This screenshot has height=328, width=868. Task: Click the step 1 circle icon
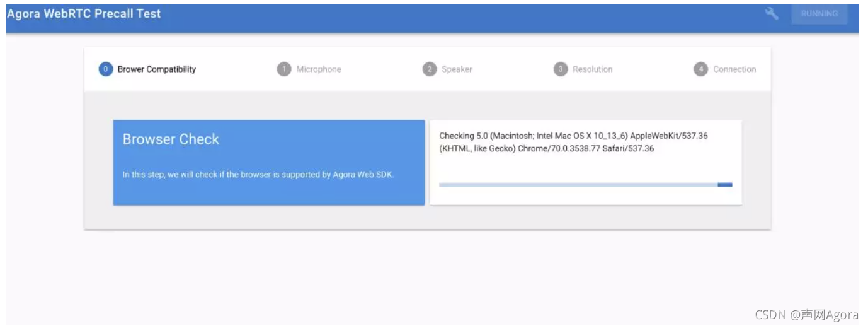(284, 69)
